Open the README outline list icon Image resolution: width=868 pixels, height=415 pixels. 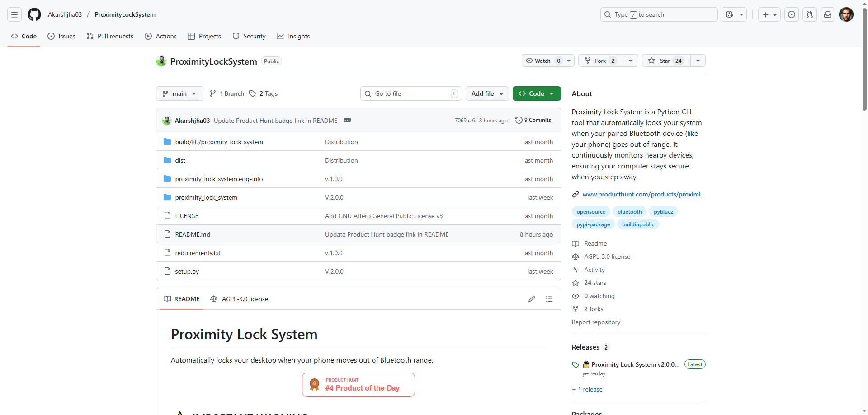tap(549, 298)
